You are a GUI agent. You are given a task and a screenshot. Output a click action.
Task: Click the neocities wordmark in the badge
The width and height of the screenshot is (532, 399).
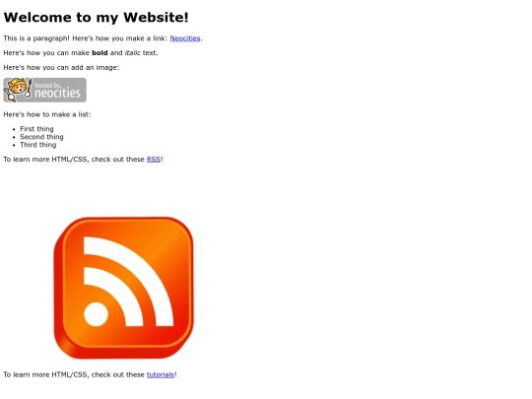tap(58, 93)
